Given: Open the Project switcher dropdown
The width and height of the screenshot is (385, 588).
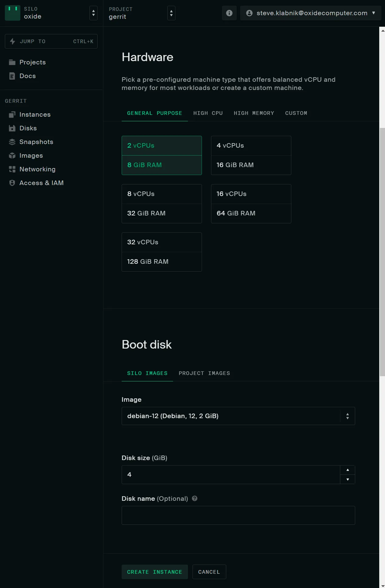Looking at the screenshot, I should (171, 13).
